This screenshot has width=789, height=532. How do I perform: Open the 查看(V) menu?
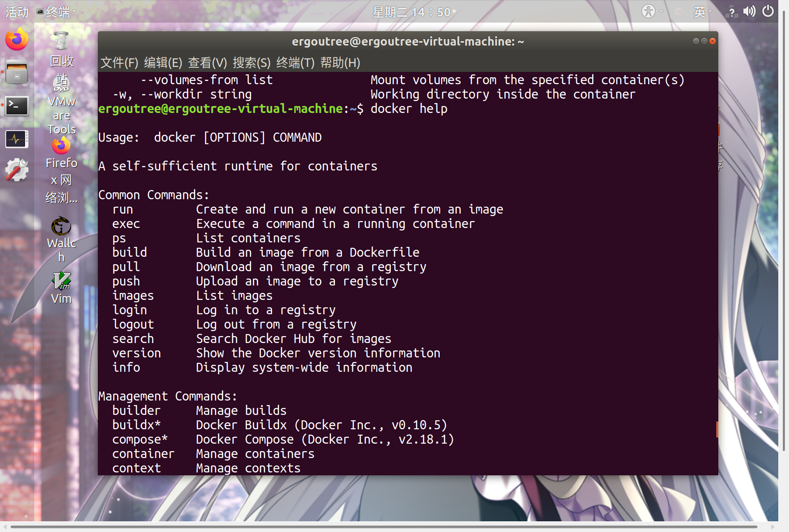tap(208, 63)
